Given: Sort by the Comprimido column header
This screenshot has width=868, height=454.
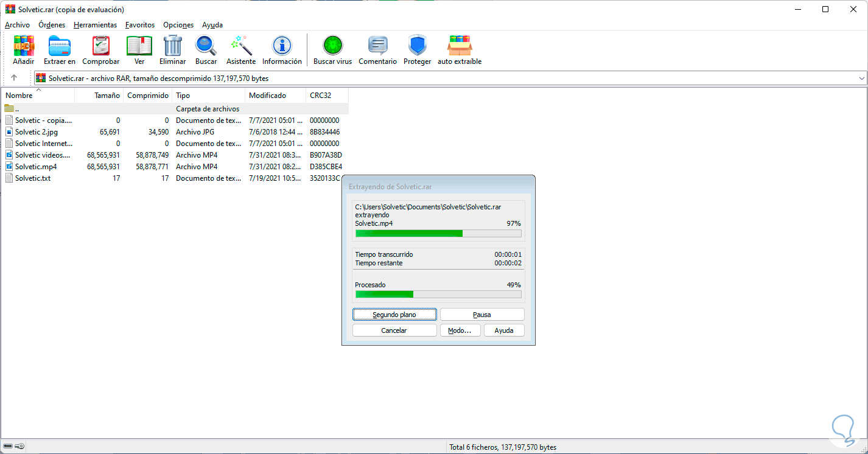Looking at the screenshot, I should (148, 96).
